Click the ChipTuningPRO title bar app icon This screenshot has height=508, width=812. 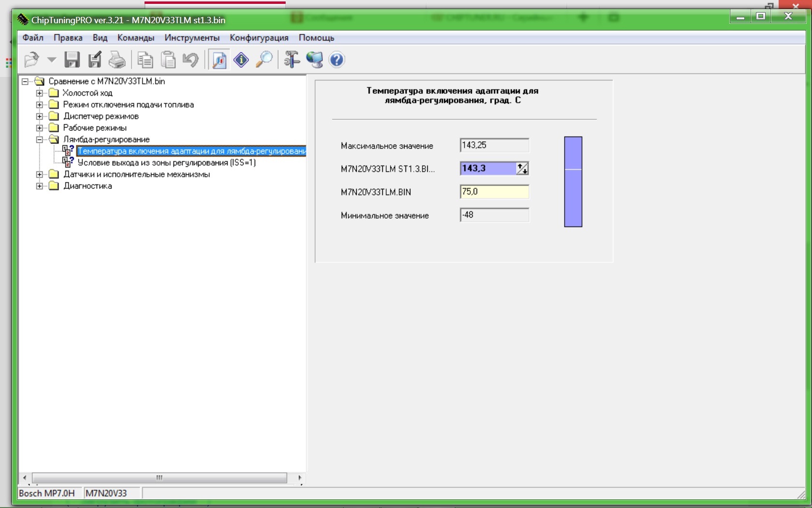coord(23,20)
